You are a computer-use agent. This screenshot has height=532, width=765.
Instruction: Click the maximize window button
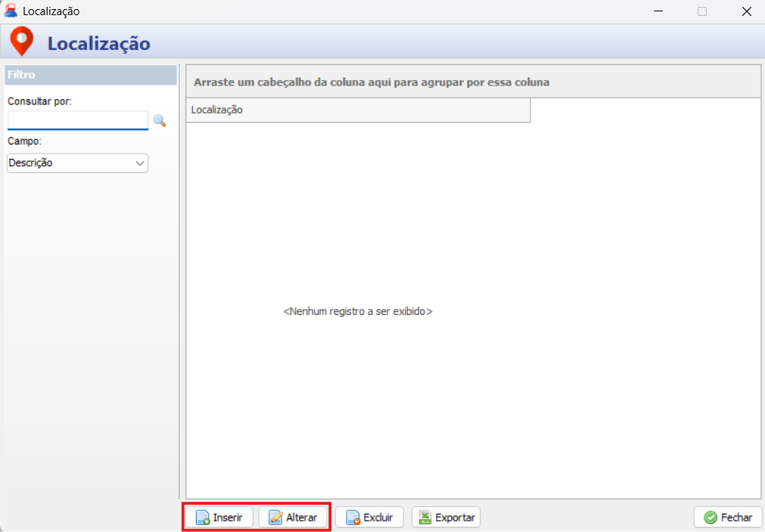coord(702,11)
